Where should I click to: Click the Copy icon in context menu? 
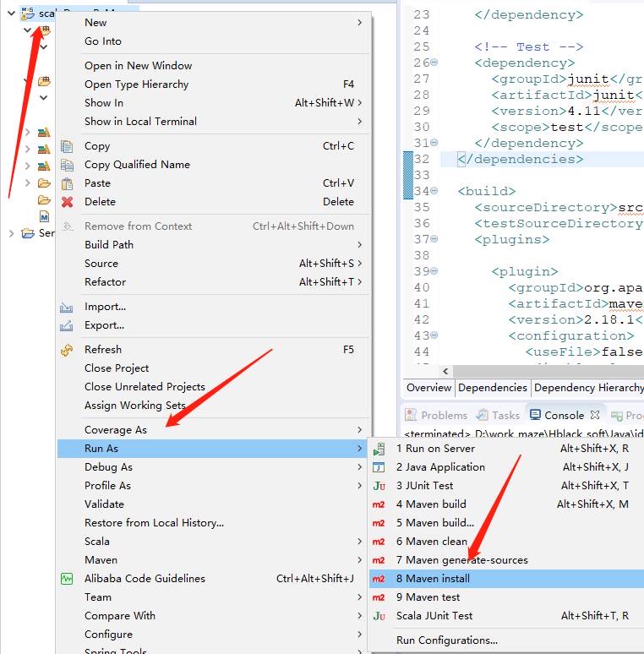(67, 146)
